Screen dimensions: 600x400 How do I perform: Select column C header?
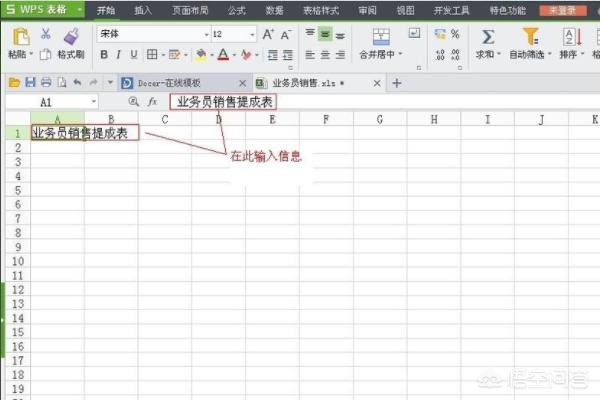pyautogui.click(x=165, y=120)
